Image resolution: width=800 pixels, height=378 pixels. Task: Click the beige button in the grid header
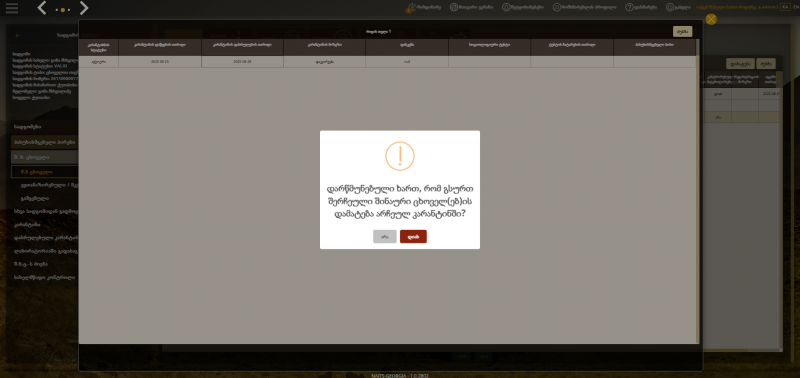click(x=682, y=31)
